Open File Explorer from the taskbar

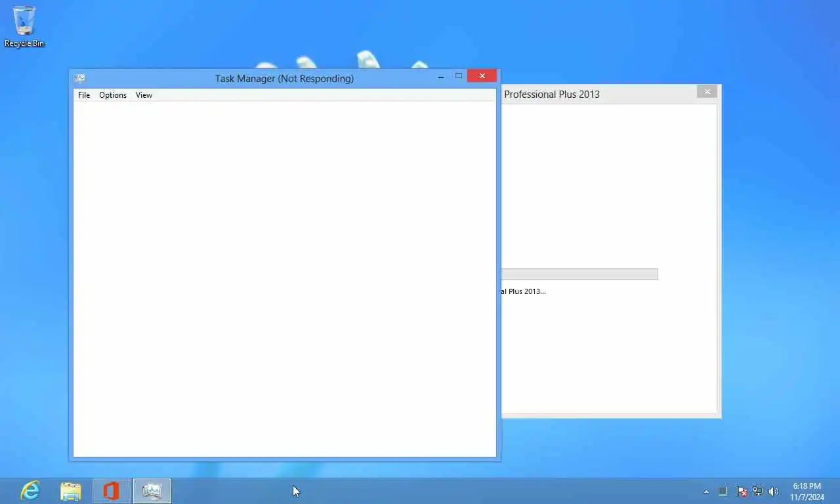(71, 491)
